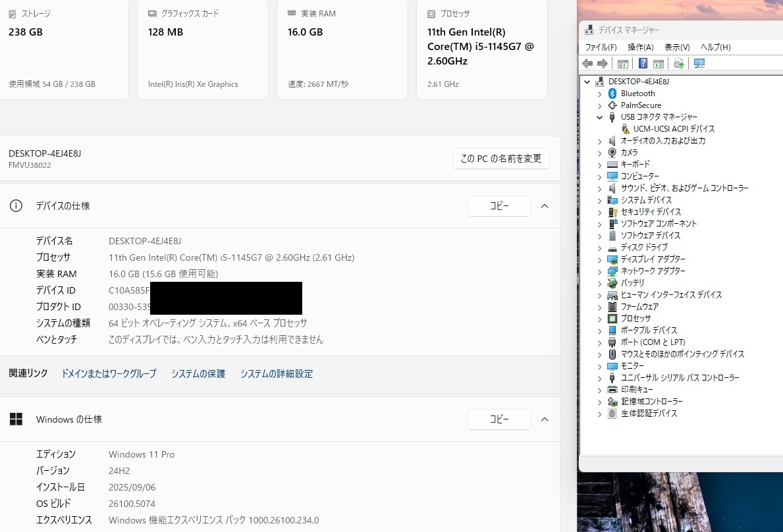Click OS build value 26100.5074

click(132, 504)
